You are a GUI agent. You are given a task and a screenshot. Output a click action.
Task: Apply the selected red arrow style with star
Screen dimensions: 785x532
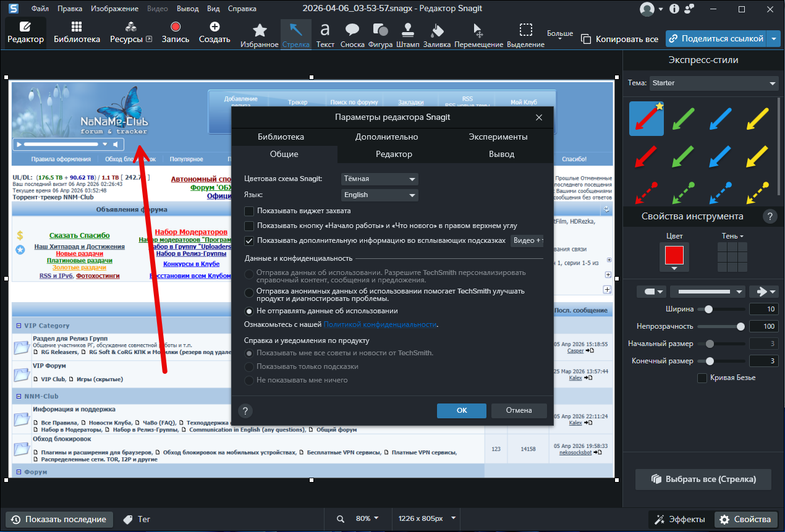647,119
